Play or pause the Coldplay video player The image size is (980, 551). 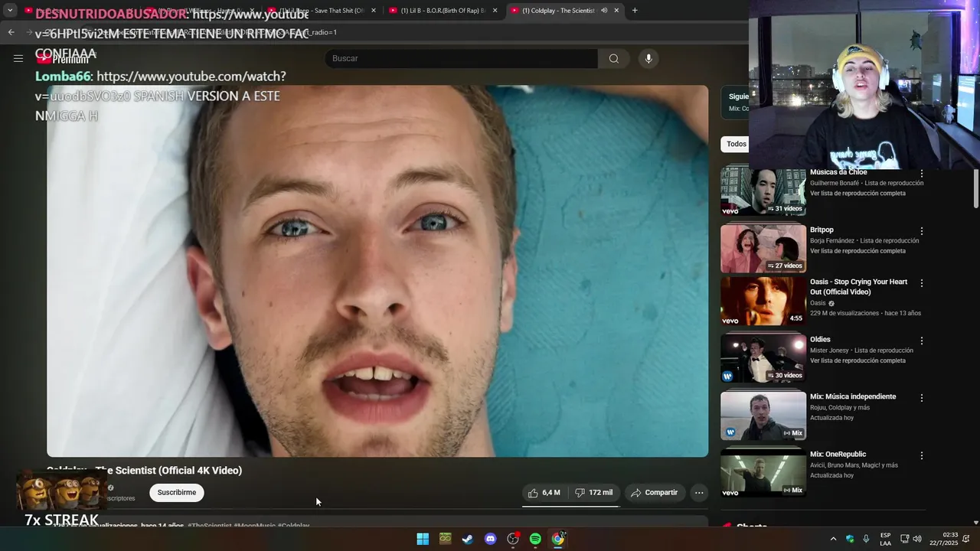tap(377, 271)
